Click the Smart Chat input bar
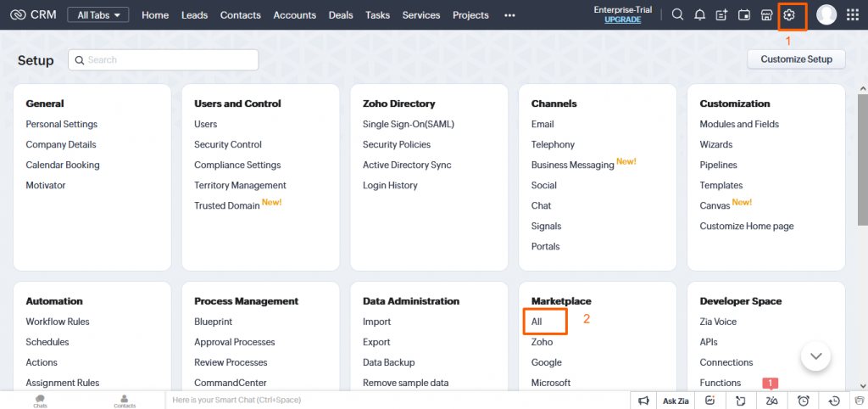Image resolution: width=868 pixels, height=409 pixels. click(398, 401)
